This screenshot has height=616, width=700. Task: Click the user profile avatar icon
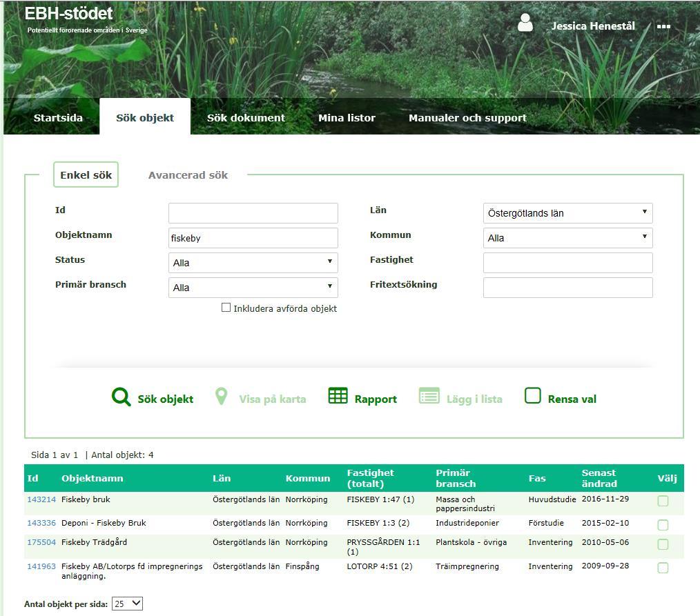[525, 23]
